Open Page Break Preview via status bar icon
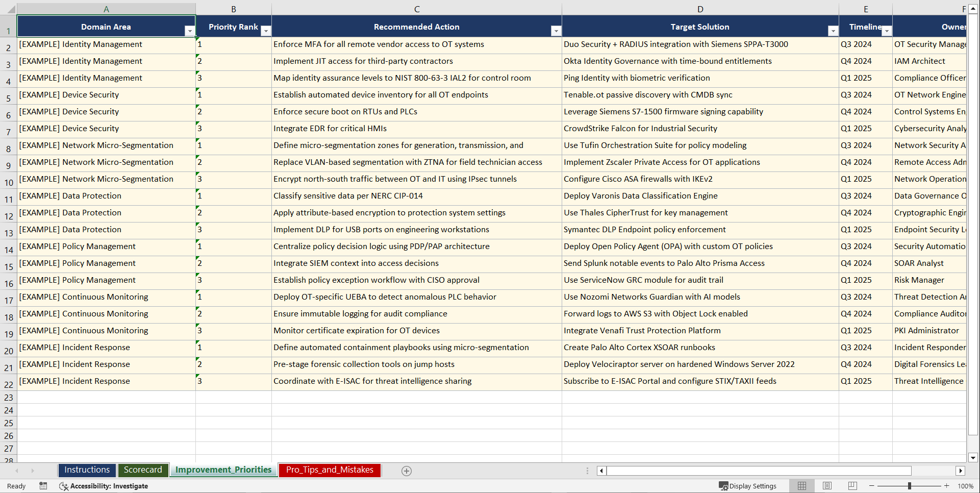Screen dimensions: 980x493 [x=852, y=486]
